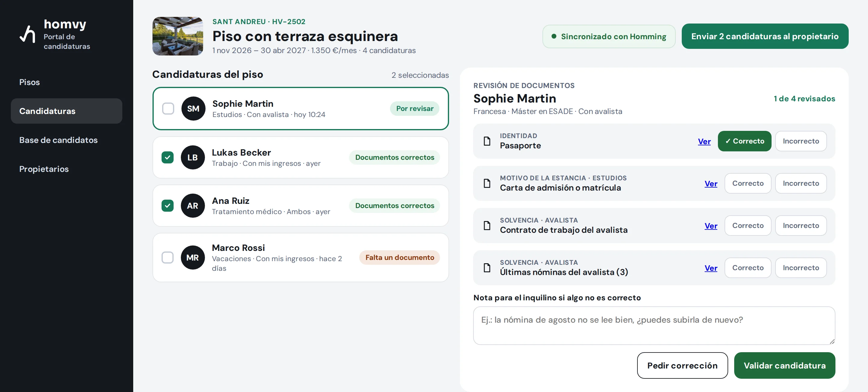
Task: Click Lukas Becker's Documentos correctos badge
Action: pos(395,157)
